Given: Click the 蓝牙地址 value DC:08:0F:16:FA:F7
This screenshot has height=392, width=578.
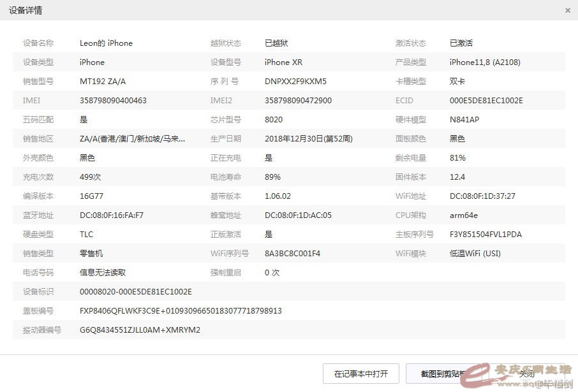Looking at the screenshot, I should click(112, 215).
